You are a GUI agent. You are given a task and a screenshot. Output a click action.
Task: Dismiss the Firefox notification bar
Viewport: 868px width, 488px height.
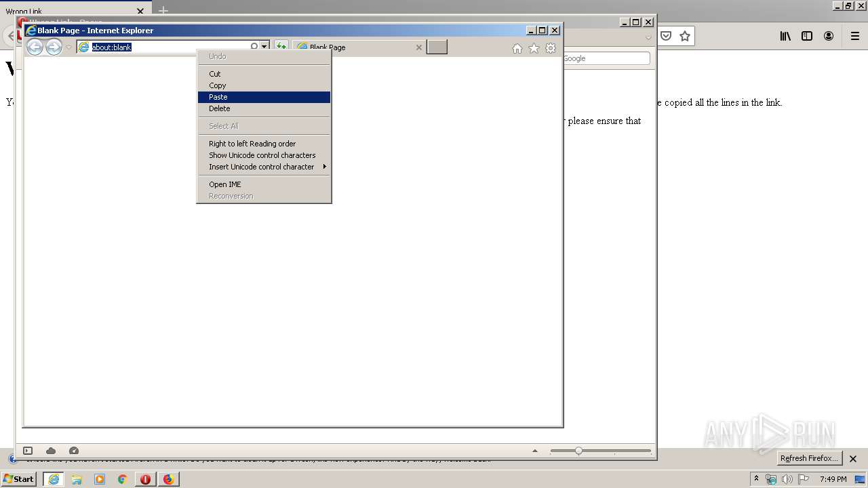[853, 459]
